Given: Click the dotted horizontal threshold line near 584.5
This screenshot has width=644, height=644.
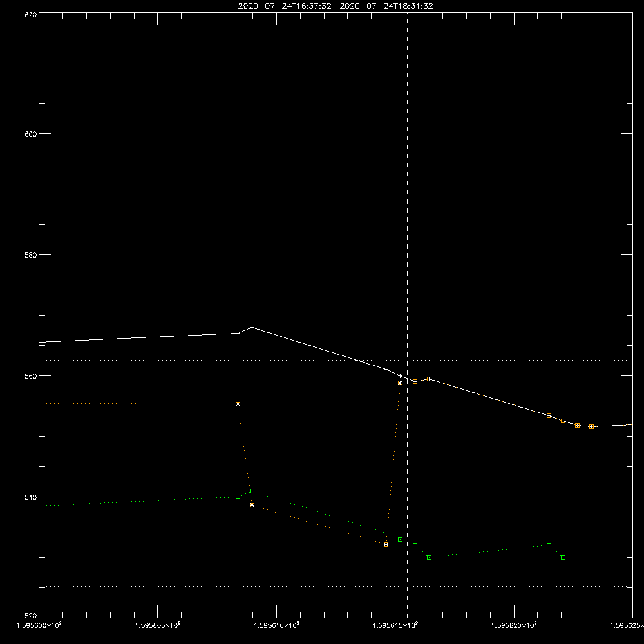Looking at the screenshot, I should tap(336, 227).
